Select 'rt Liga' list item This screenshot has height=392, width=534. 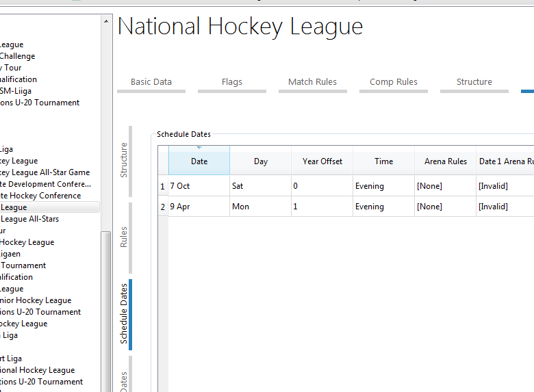pos(11,358)
